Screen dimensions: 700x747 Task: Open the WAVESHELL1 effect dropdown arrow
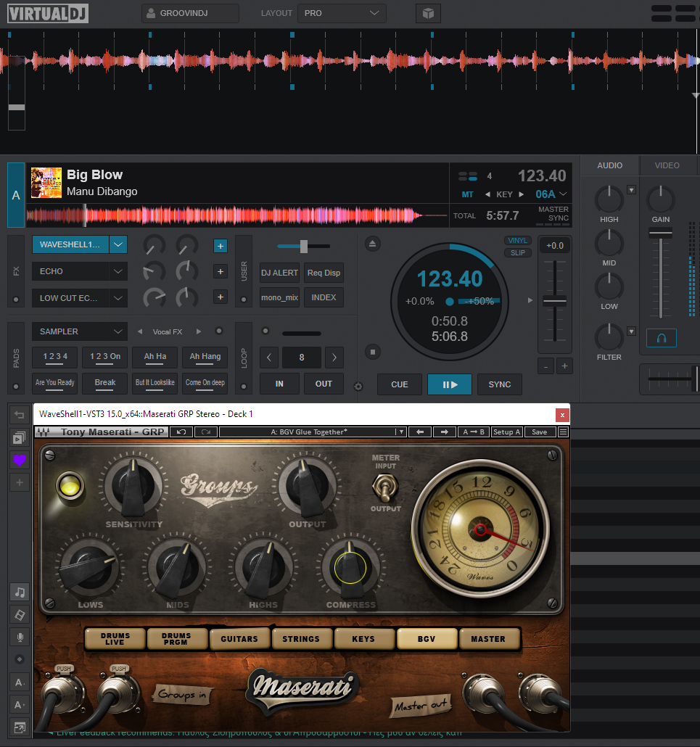pyautogui.click(x=118, y=244)
